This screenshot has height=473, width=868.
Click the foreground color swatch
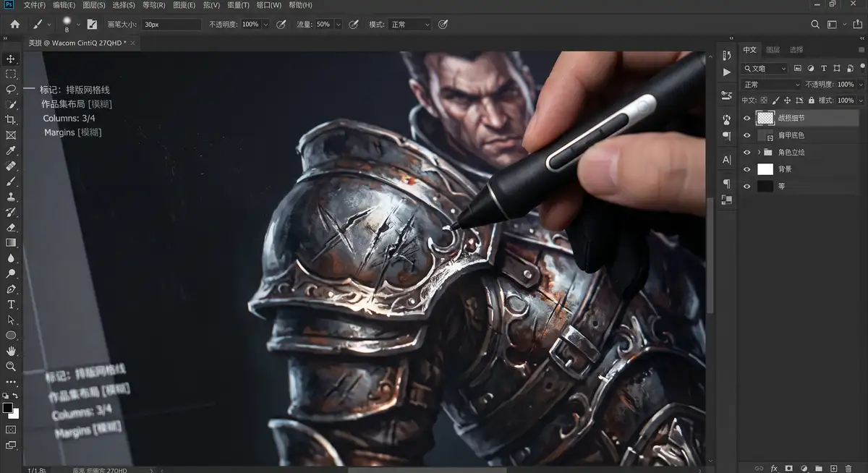click(x=8, y=409)
